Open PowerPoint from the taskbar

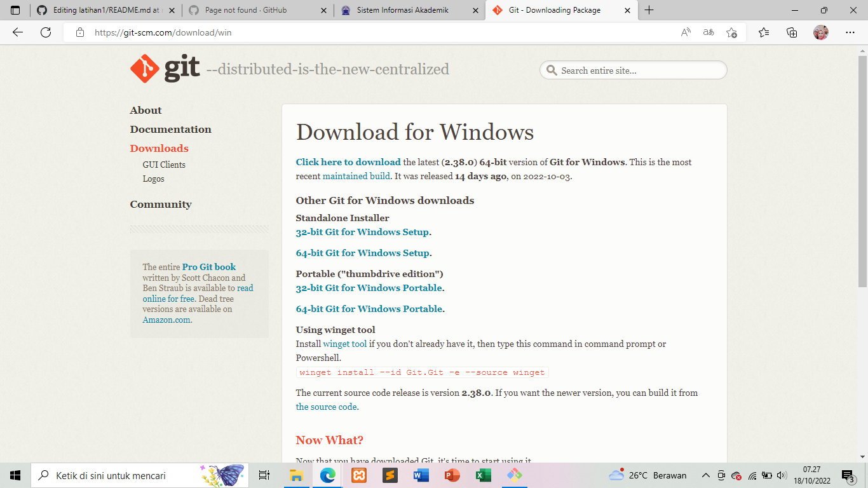tap(452, 475)
